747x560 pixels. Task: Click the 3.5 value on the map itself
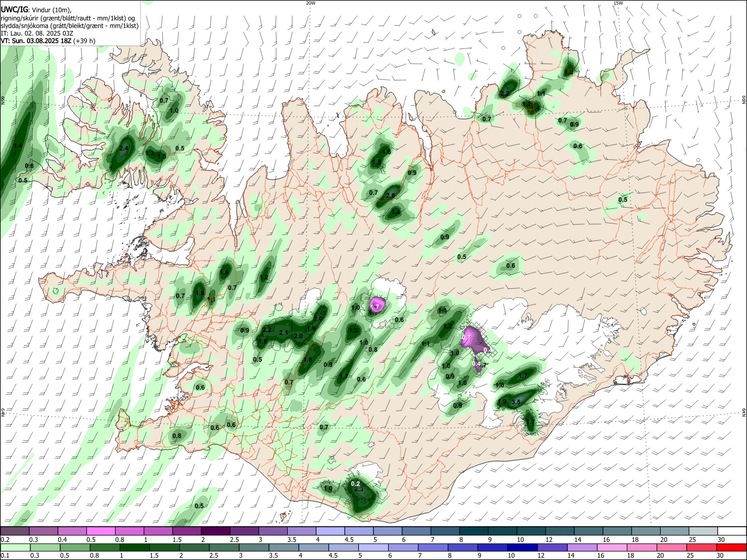coord(516,402)
